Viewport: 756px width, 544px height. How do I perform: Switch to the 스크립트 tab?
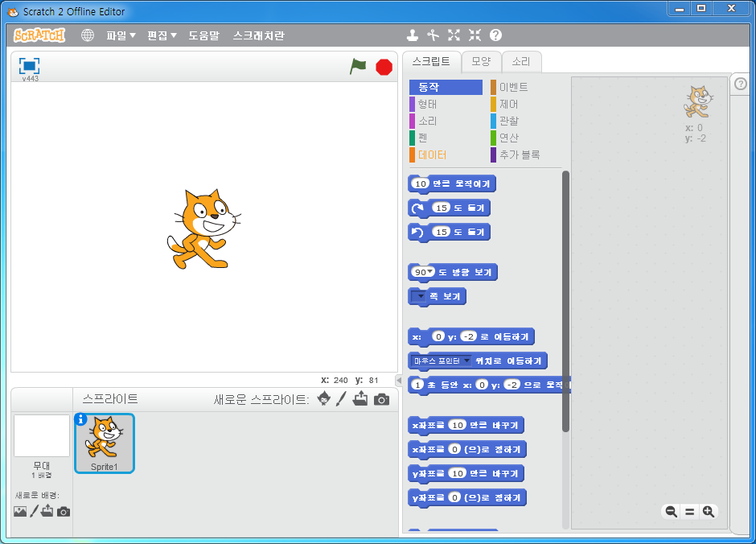(431, 61)
